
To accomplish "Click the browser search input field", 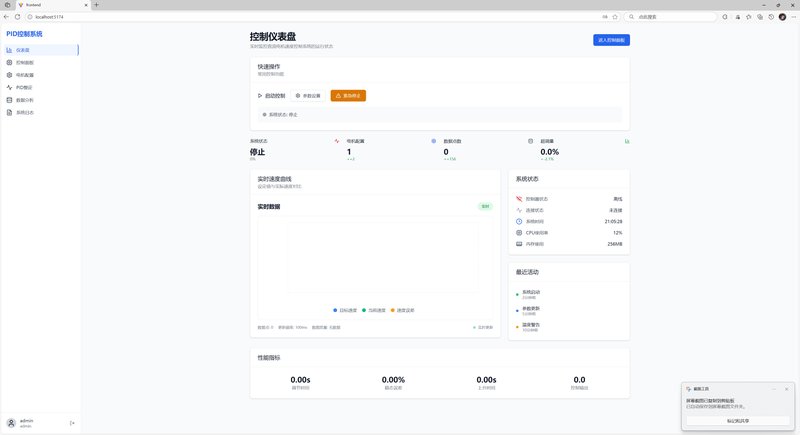I will (x=680, y=17).
